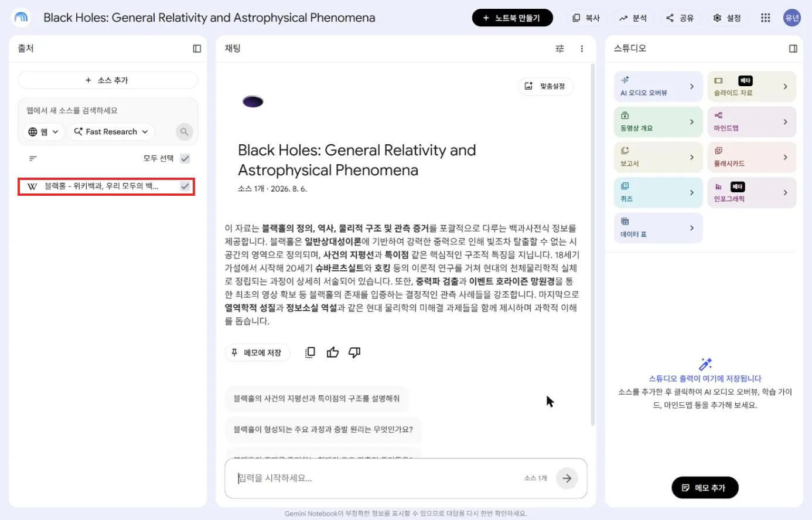Image resolution: width=812 pixels, height=520 pixels.
Task: Click the black hole notebook emoji
Action: 253,102
